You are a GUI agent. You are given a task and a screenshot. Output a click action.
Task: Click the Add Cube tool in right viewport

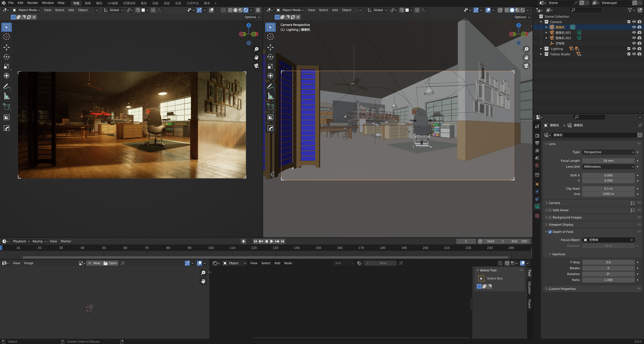[x=270, y=107]
